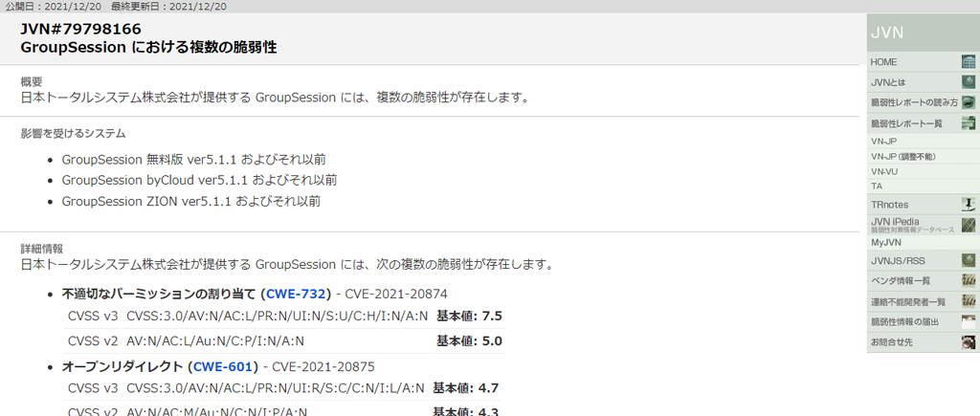Click the 概要 section heading
The image size is (980, 416).
click(x=32, y=82)
